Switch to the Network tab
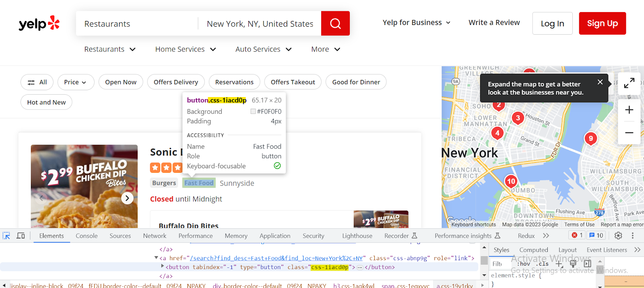 pyautogui.click(x=155, y=236)
